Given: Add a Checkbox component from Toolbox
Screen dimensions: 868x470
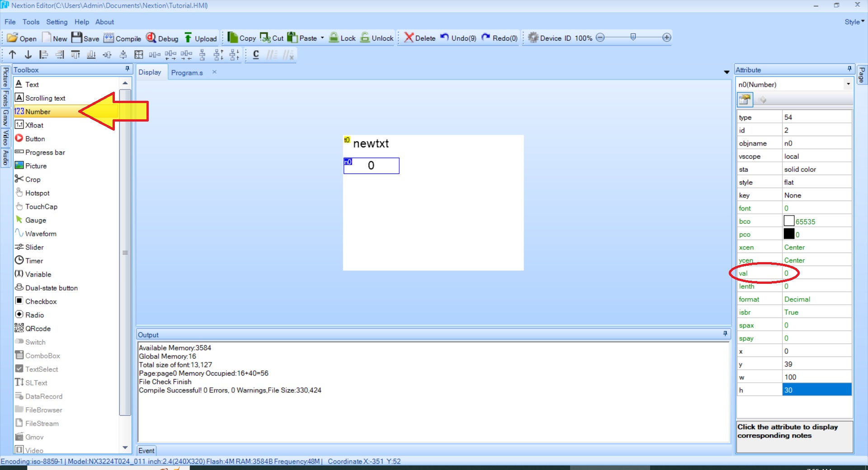Looking at the screenshot, I should click(x=41, y=301).
